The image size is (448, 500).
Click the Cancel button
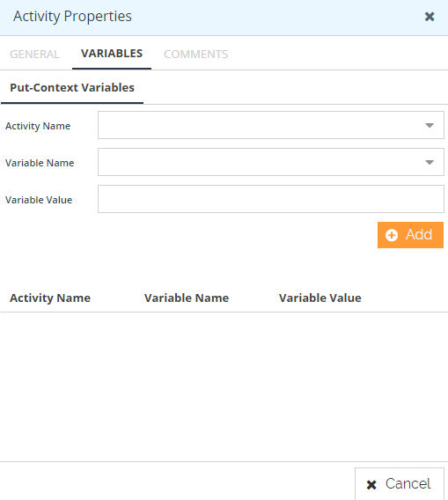[400, 484]
